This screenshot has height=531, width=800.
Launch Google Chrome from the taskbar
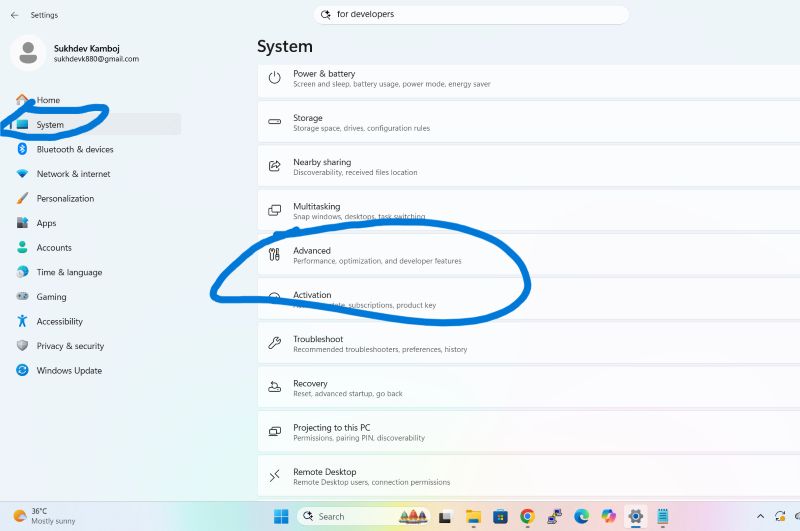pyautogui.click(x=528, y=517)
